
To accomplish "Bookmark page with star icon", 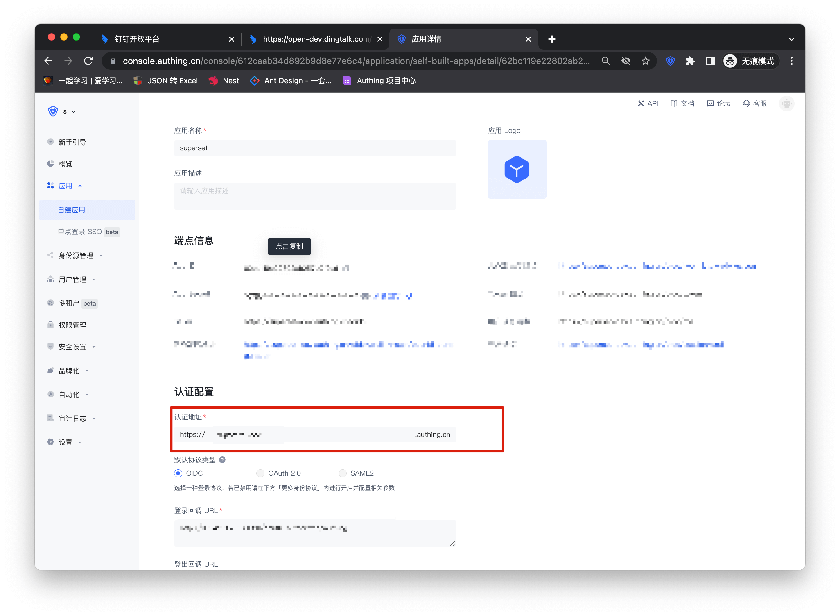I will [645, 61].
